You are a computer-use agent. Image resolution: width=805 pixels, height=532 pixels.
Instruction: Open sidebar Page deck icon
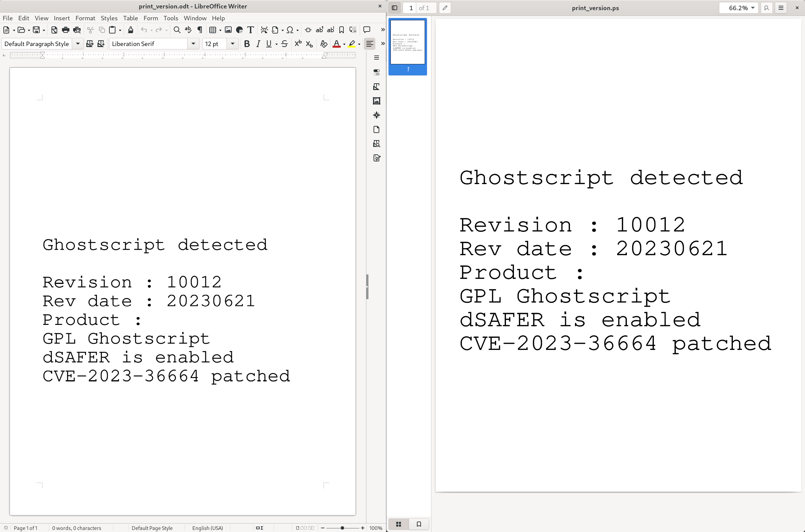pyautogui.click(x=377, y=130)
